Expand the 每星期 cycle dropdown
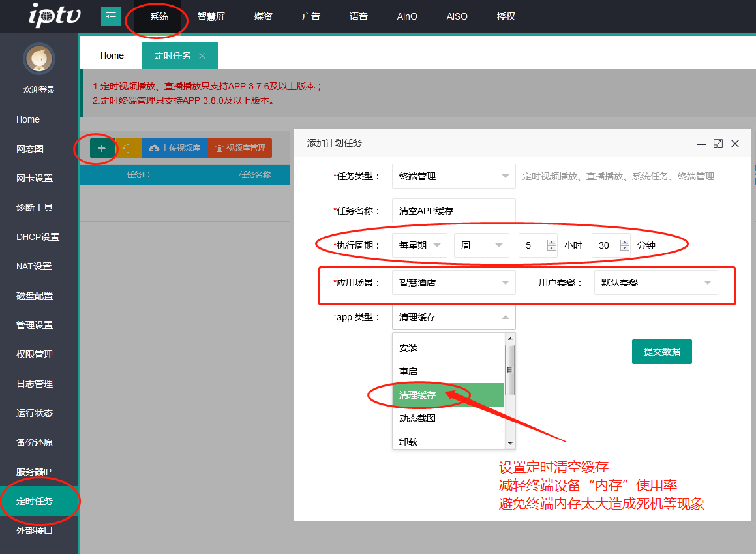 [x=419, y=245]
